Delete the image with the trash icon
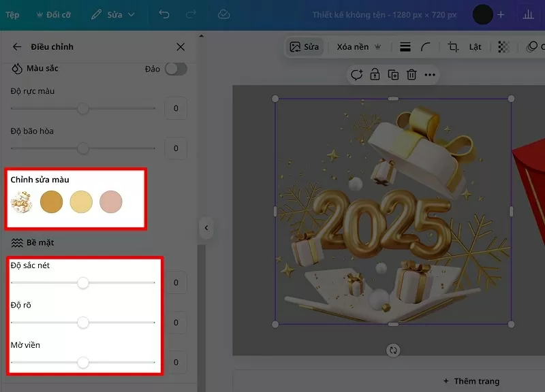Screen dimensions: 545x392 [411, 75]
